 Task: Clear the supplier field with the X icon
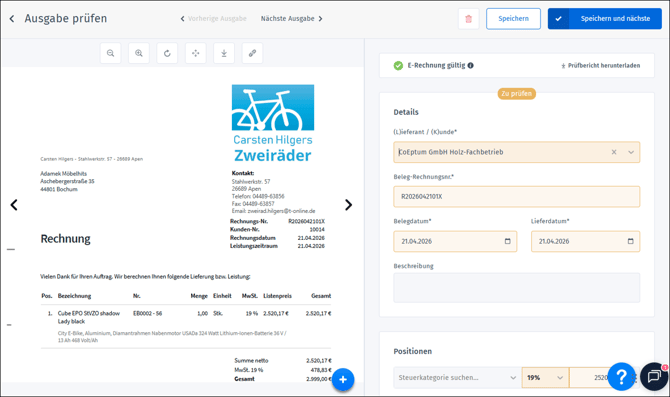(x=614, y=152)
